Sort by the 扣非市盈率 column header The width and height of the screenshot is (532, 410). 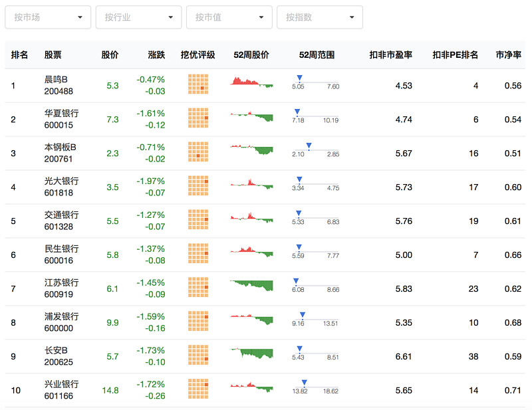pyautogui.click(x=390, y=54)
